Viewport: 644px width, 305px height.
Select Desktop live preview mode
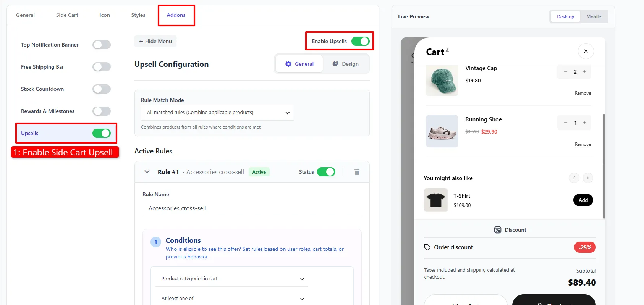[565, 17]
